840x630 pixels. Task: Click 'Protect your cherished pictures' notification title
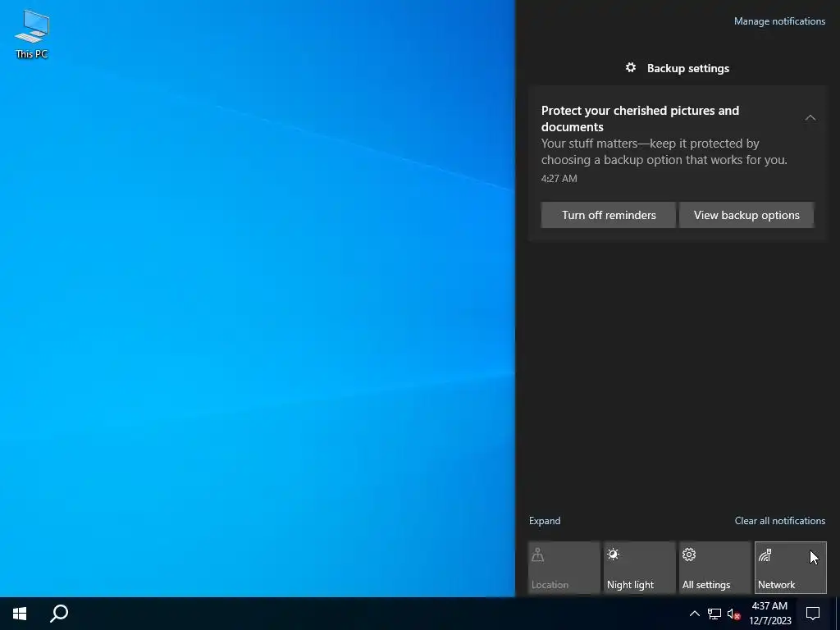click(640, 118)
